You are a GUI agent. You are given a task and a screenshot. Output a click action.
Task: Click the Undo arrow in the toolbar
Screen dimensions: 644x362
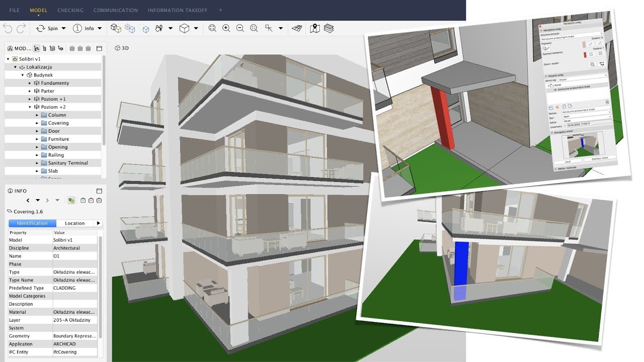8,29
